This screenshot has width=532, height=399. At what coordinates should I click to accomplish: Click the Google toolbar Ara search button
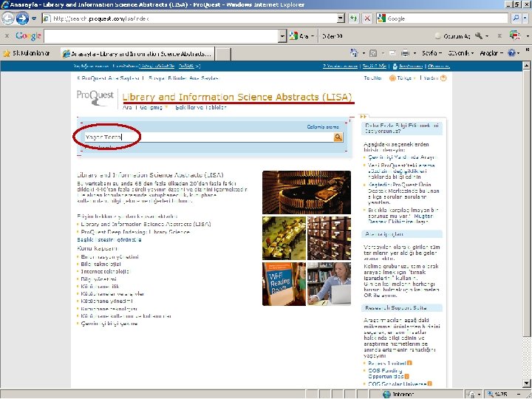(299, 36)
